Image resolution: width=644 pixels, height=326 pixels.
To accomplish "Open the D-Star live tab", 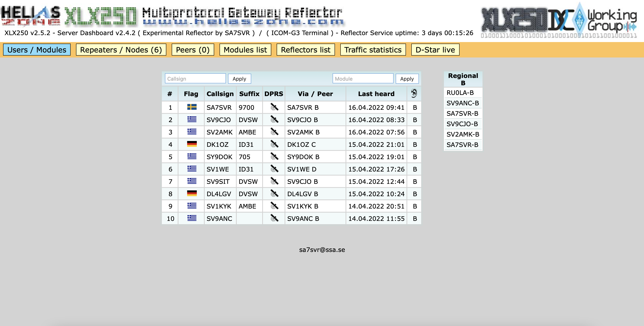I will pos(435,50).
